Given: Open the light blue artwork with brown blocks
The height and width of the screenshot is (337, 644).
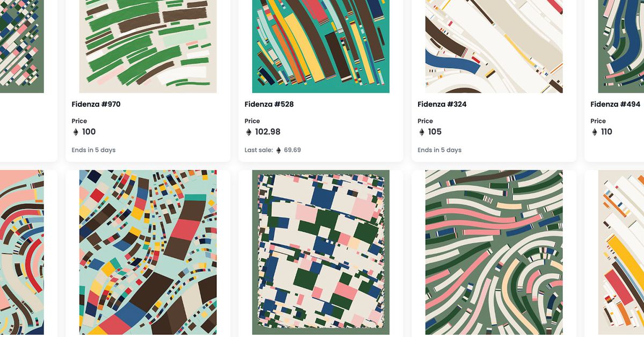Looking at the screenshot, I should [x=148, y=252].
